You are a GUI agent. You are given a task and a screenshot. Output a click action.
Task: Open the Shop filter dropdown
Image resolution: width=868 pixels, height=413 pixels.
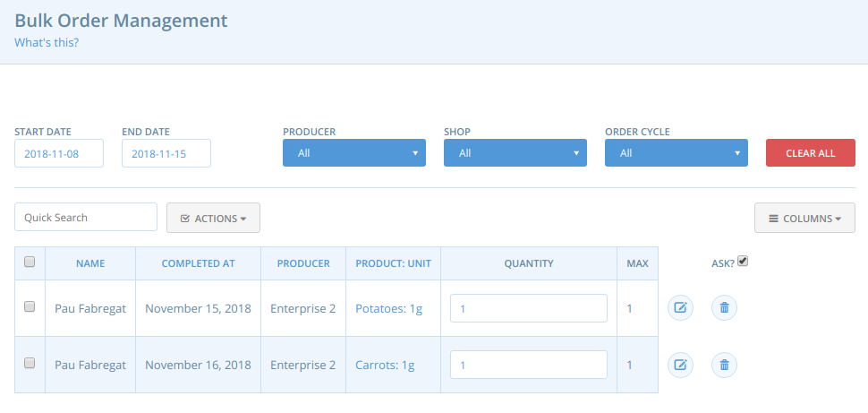[x=515, y=153]
